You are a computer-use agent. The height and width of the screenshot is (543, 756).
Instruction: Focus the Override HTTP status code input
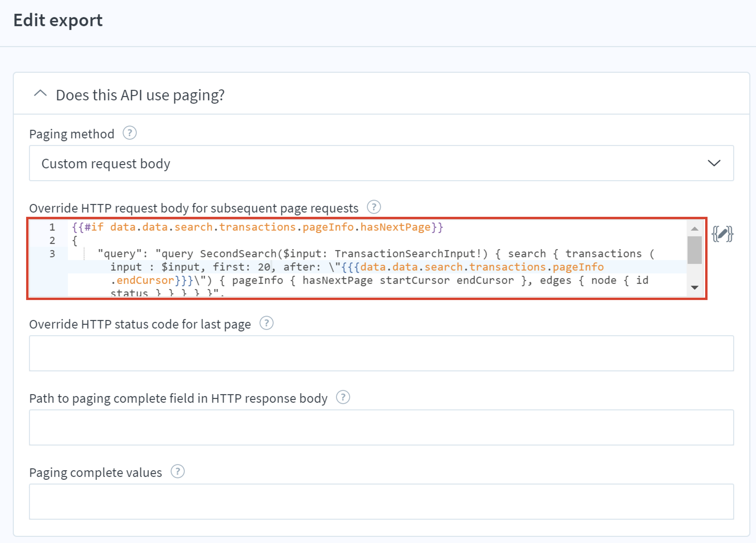[x=381, y=354]
